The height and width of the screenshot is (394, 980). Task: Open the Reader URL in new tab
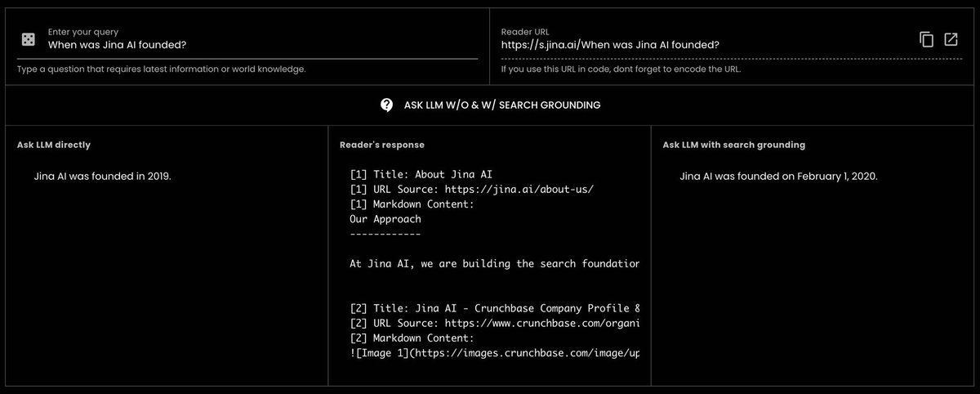coord(951,39)
